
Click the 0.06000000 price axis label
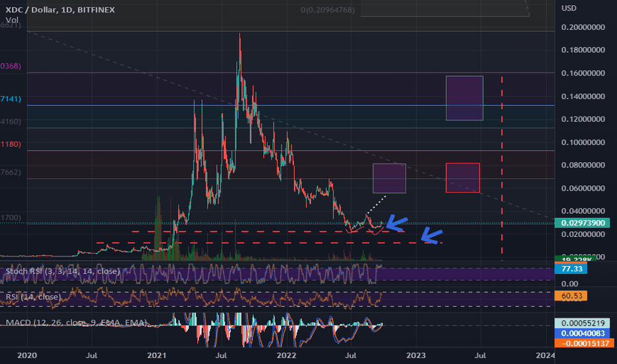pyautogui.click(x=583, y=189)
